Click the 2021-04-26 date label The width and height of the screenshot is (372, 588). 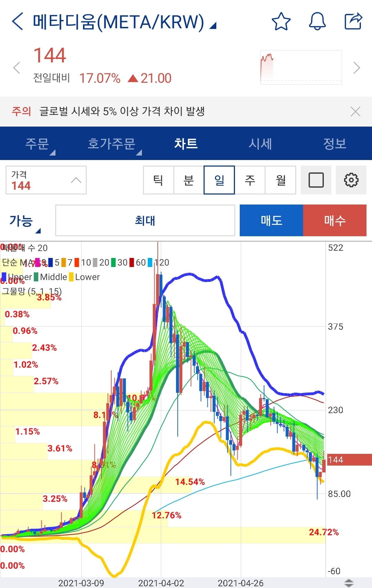241,583
